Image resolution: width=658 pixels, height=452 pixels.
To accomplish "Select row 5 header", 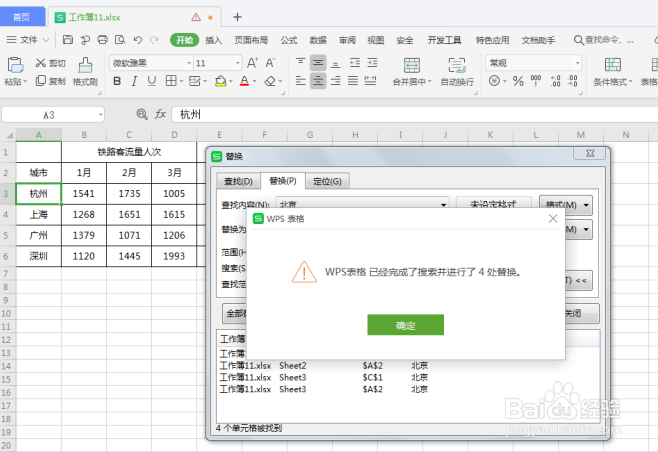I will coord(6,235).
